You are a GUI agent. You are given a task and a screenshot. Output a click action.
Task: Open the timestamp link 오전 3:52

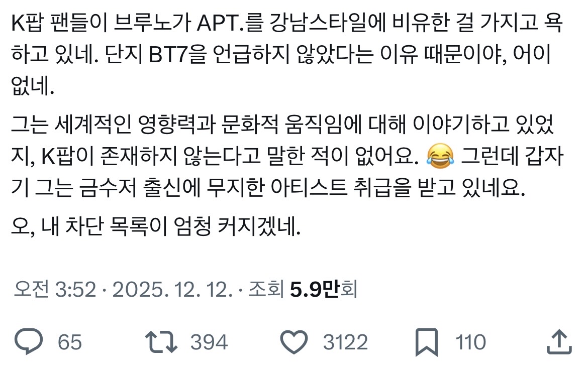55,289
